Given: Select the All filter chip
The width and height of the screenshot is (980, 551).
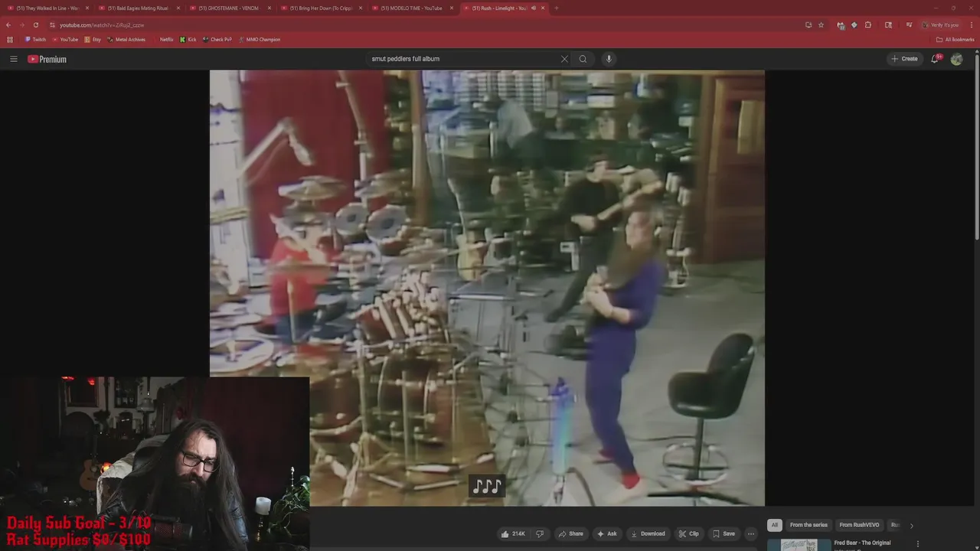Looking at the screenshot, I should [775, 525].
